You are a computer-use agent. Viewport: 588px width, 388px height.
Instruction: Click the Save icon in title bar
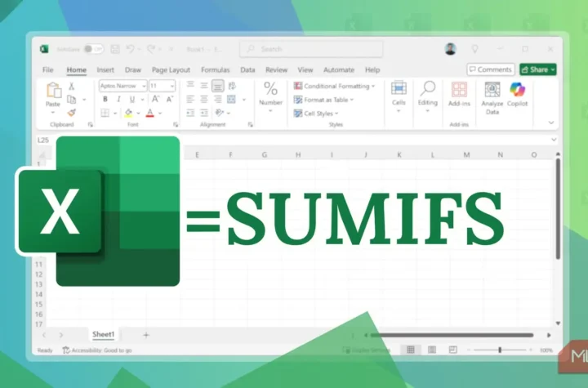click(x=115, y=49)
